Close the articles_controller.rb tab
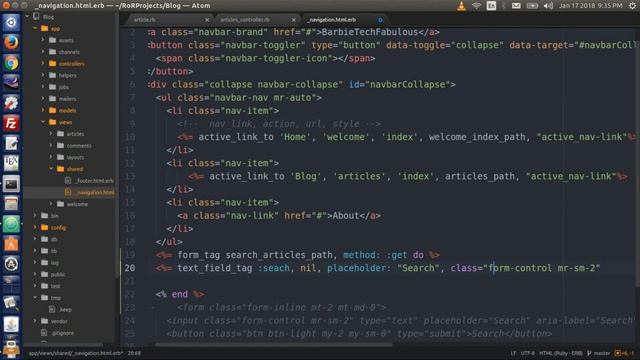640x360 pixels. [294, 20]
